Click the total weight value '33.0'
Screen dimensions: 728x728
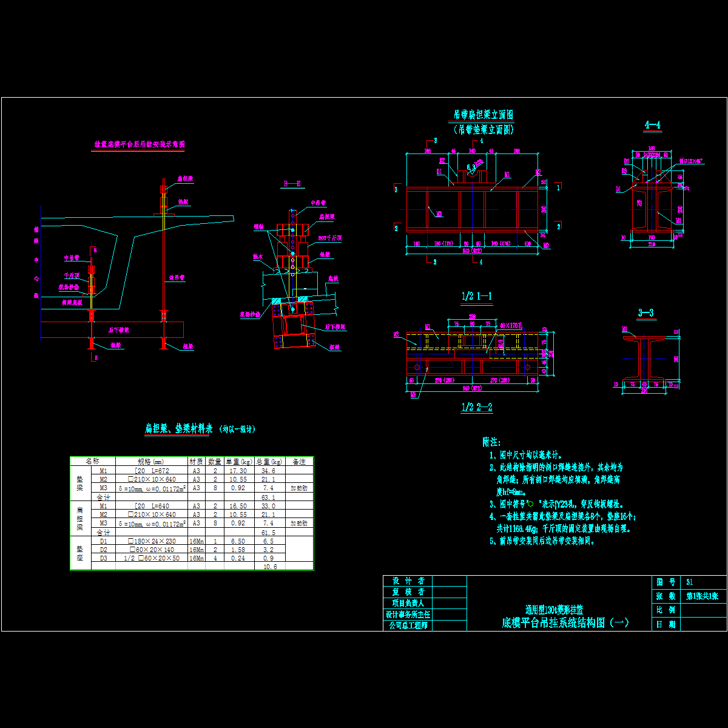[269, 506]
